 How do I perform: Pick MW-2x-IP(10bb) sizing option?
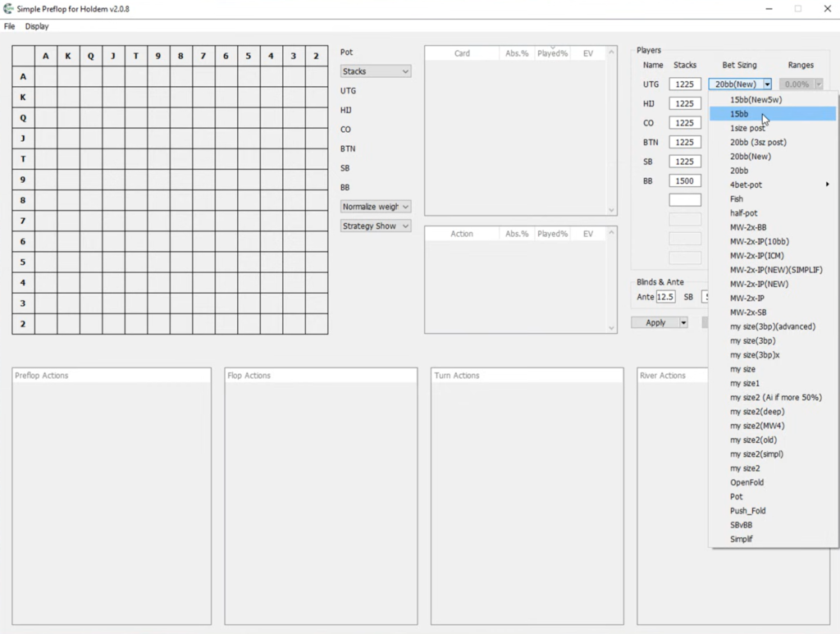point(773,241)
